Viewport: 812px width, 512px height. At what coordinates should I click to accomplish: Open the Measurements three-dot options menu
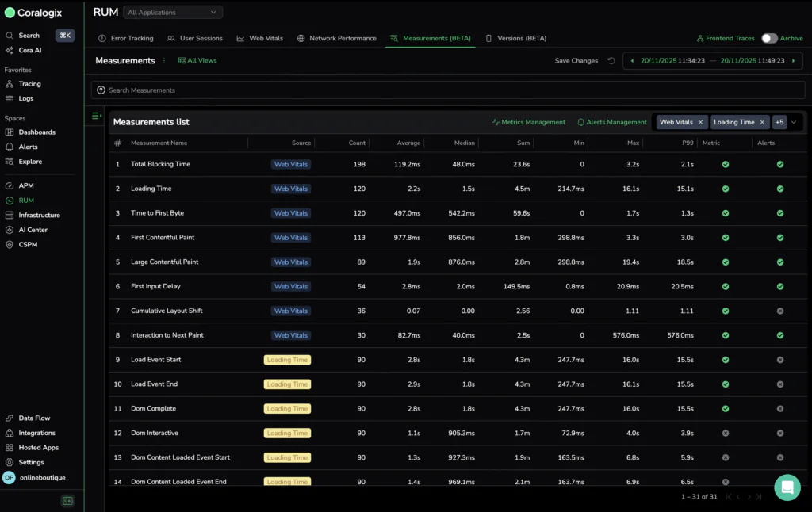[x=164, y=61]
